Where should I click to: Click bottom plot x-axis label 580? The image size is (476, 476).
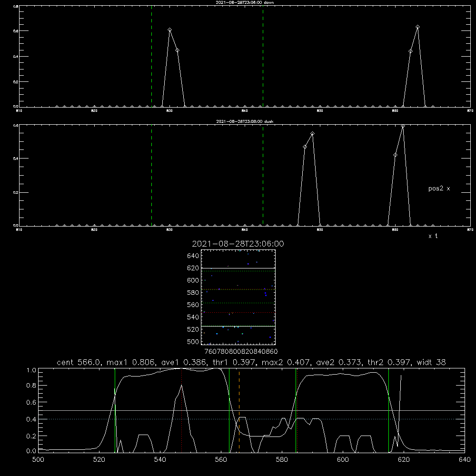282,460
